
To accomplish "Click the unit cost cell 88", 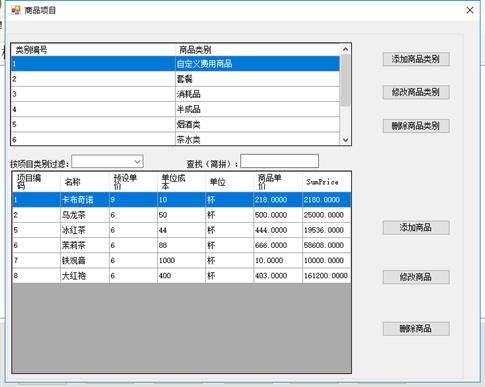I will (x=181, y=245).
